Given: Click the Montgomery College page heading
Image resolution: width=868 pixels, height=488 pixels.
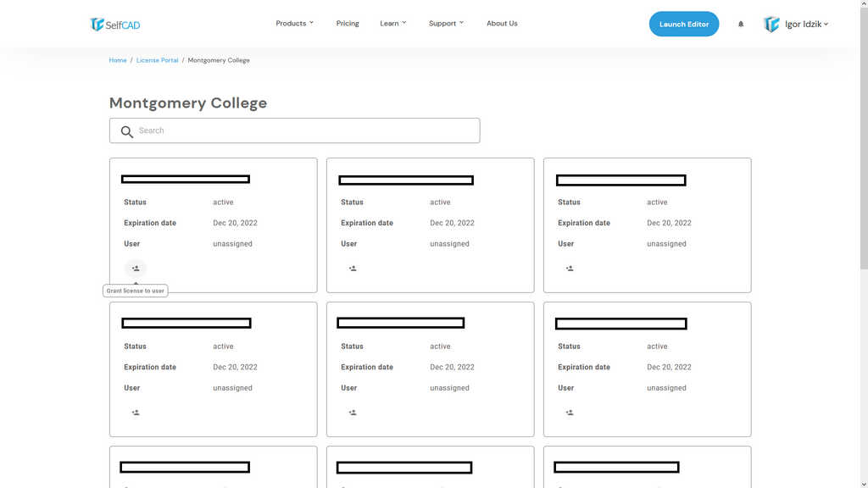Looking at the screenshot, I should click(x=188, y=103).
